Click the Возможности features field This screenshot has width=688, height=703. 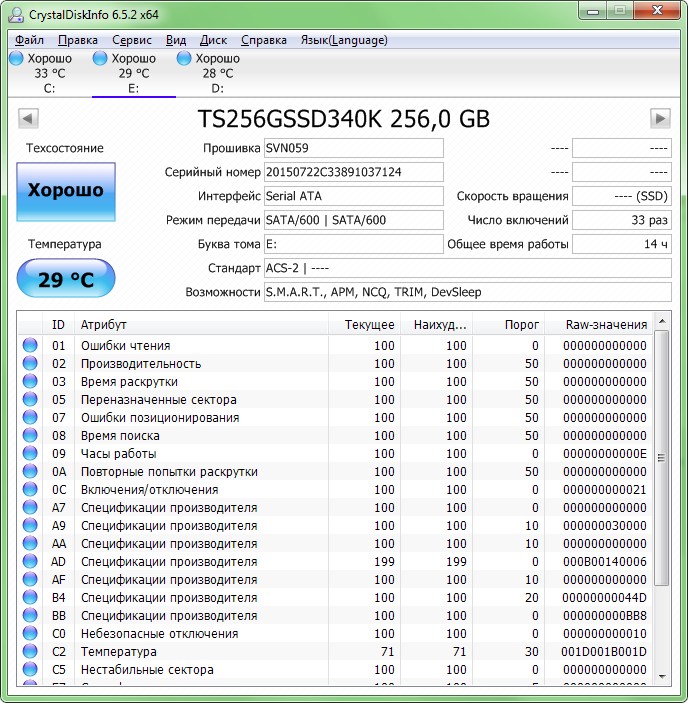pos(467,292)
